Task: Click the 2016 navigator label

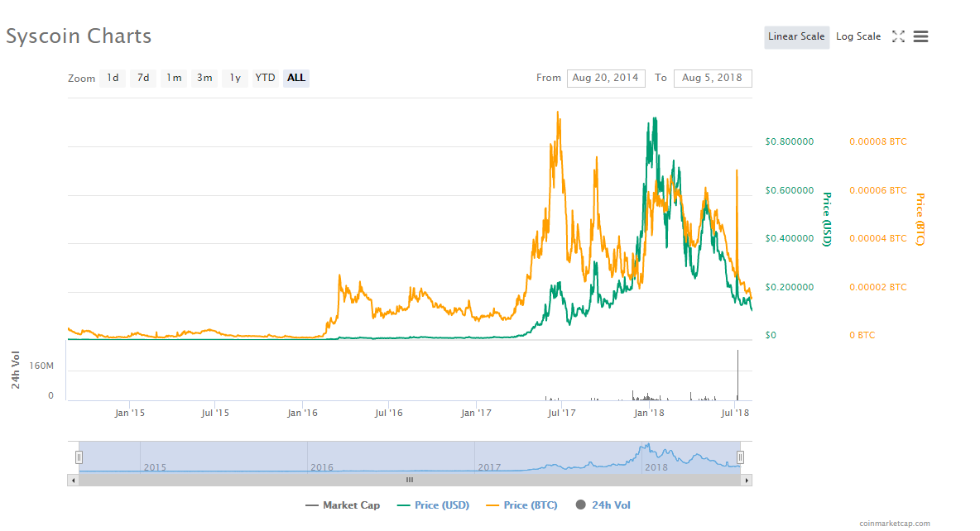Action: tap(322, 467)
